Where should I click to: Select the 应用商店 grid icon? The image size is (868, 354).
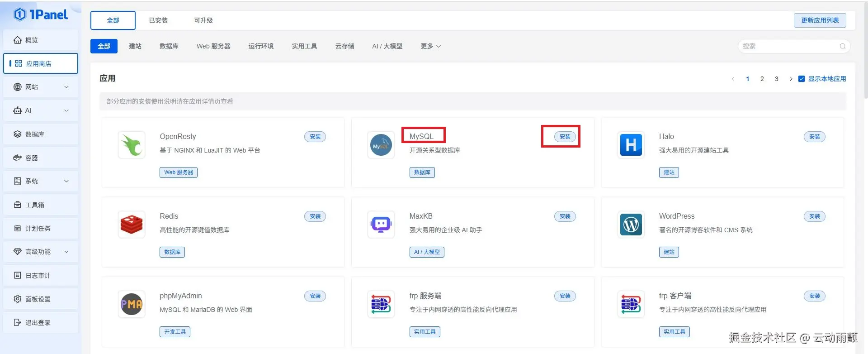click(19, 63)
